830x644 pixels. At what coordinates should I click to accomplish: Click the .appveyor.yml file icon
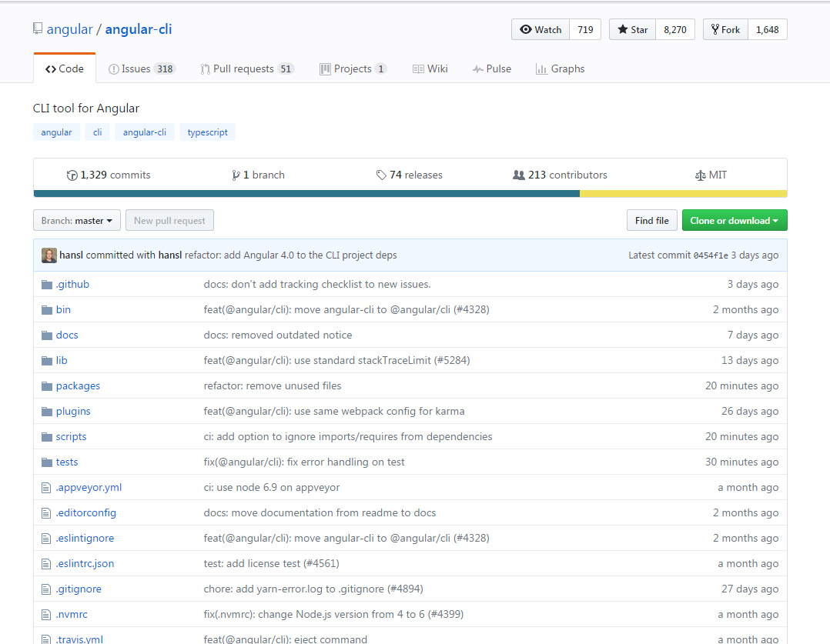click(46, 488)
